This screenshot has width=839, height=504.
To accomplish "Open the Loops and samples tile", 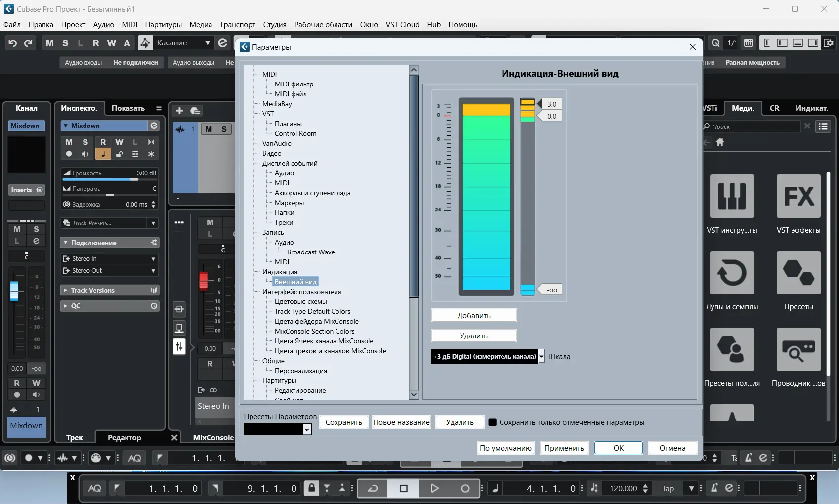I will click(x=731, y=273).
